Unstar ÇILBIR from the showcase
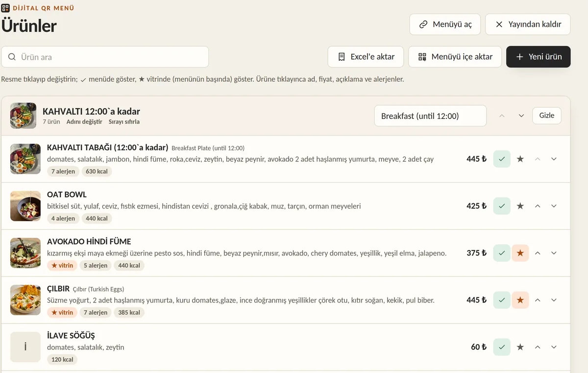 coord(520,300)
